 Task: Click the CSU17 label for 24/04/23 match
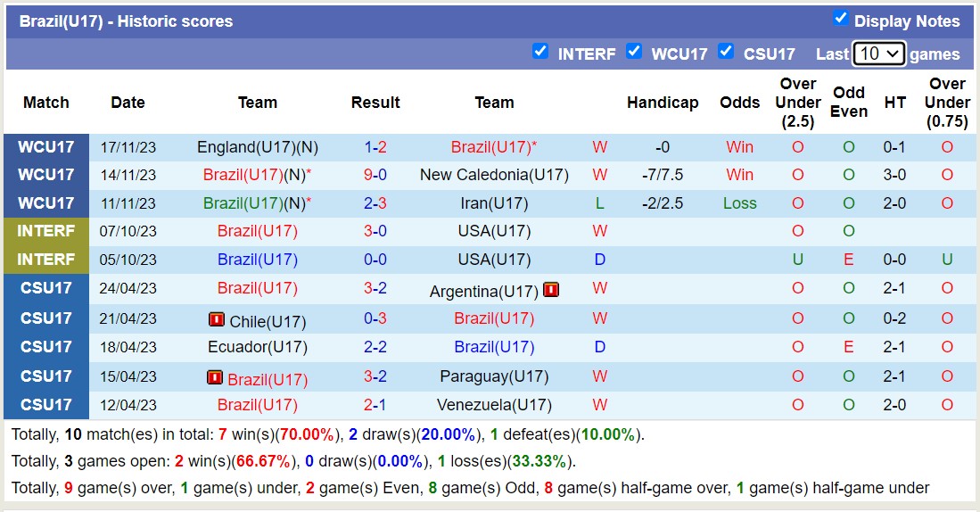[46, 288]
